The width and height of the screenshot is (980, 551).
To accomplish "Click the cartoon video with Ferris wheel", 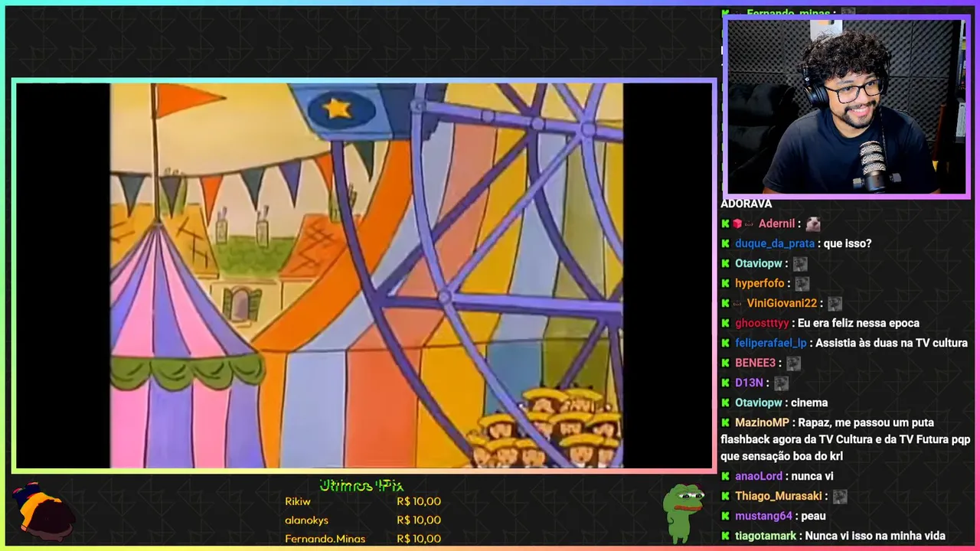I will pyautogui.click(x=366, y=275).
